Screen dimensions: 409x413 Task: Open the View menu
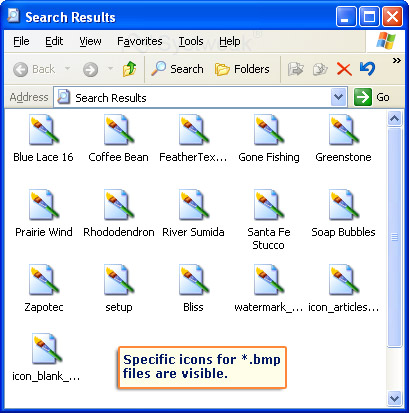coord(90,41)
